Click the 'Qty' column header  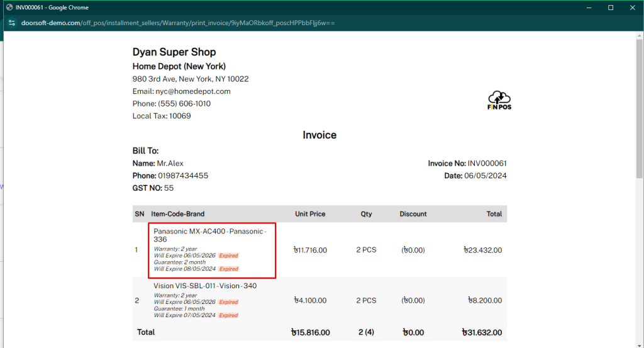pos(366,214)
